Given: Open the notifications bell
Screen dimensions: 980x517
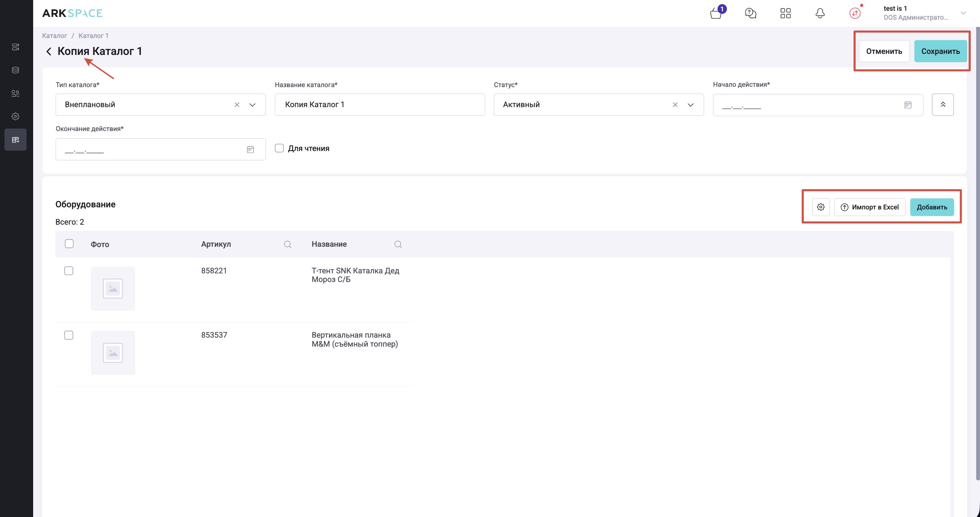Looking at the screenshot, I should (x=820, y=14).
